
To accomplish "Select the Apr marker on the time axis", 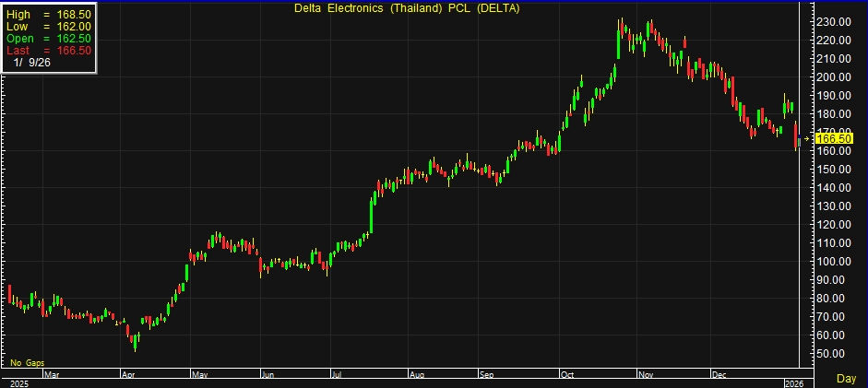I will tap(129, 375).
